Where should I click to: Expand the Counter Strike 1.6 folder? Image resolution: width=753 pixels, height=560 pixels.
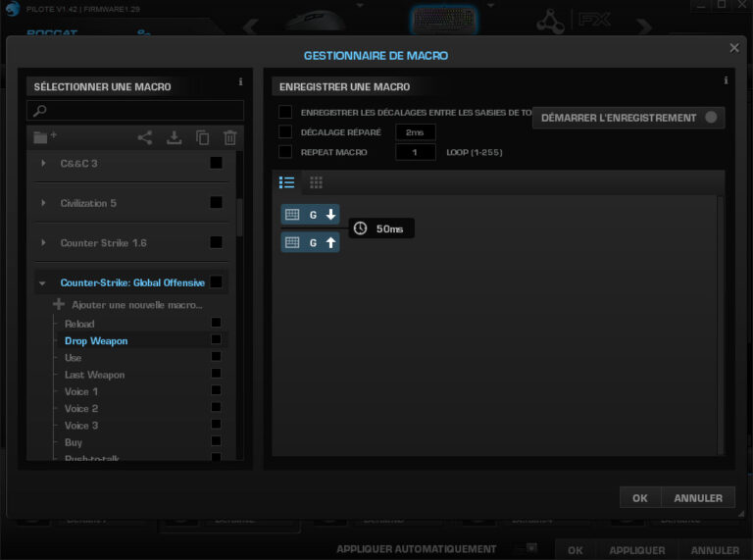pyautogui.click(x=43, y=243)
